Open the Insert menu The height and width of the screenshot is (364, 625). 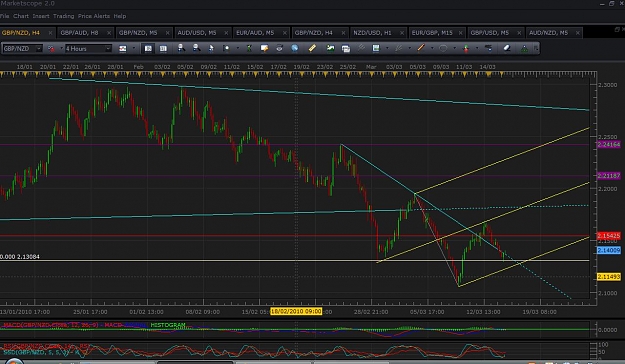point(41,16)
